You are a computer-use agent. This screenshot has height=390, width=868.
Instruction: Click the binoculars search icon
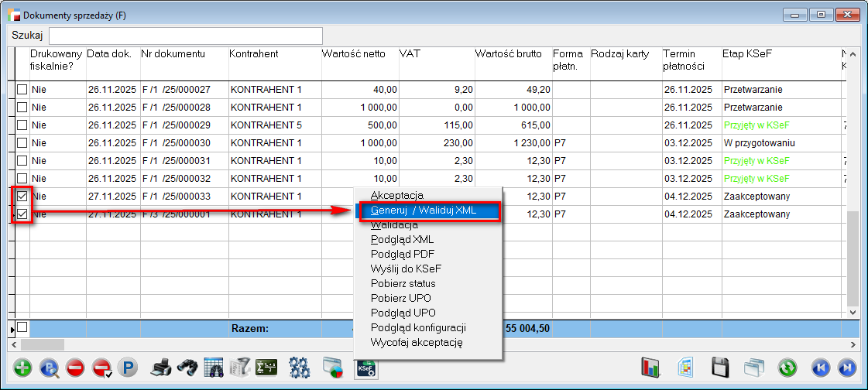[187, 368]
